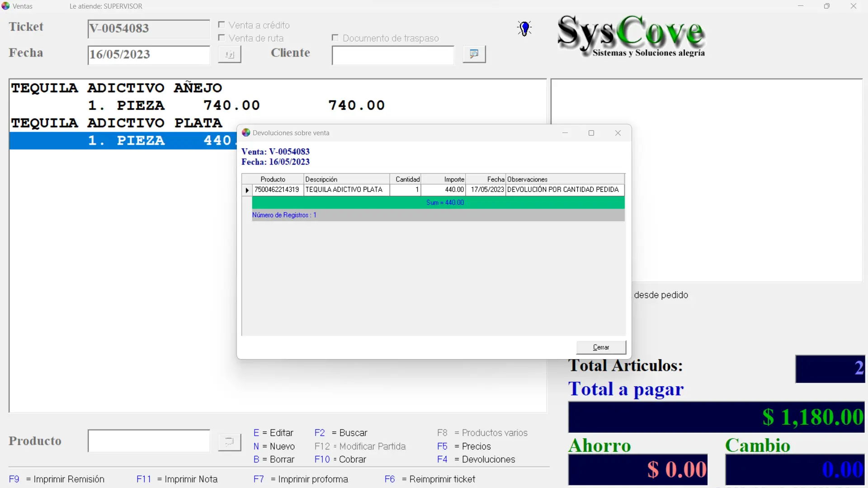The image size is (868, 488).
Task: Click the F10 Cobrar shortcut label
Action: pos(340,459)
